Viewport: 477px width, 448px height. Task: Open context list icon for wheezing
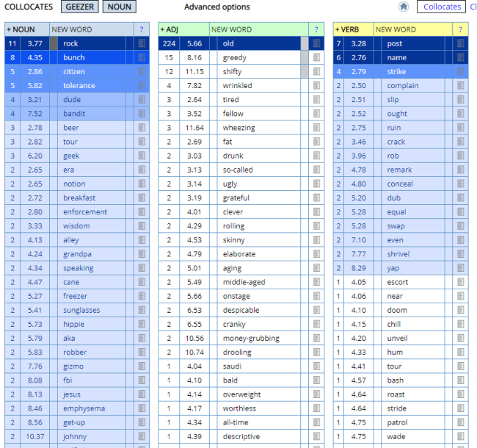pyautogui.click(x=316, y=128)
